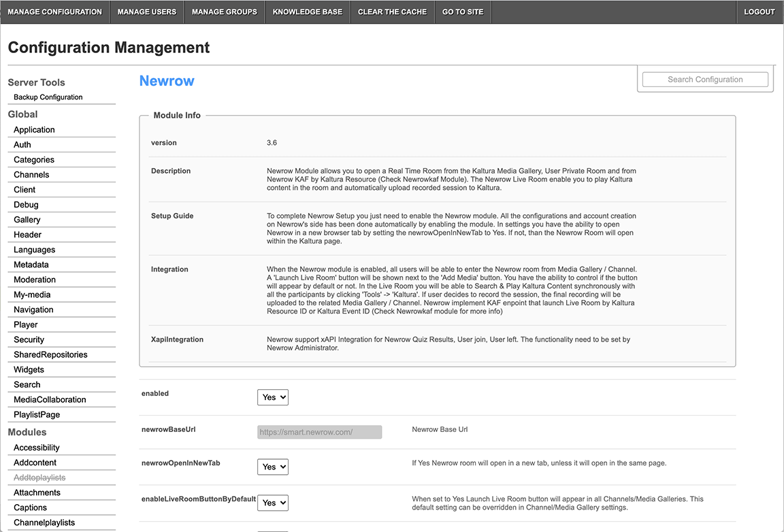This screenshot has height=532, width=784.
Task: Click Clear the Cache
Action: point(393,12)
